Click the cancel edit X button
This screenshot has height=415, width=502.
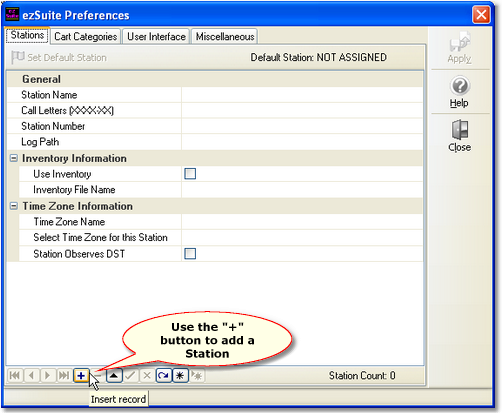click(x=147, y=376)
